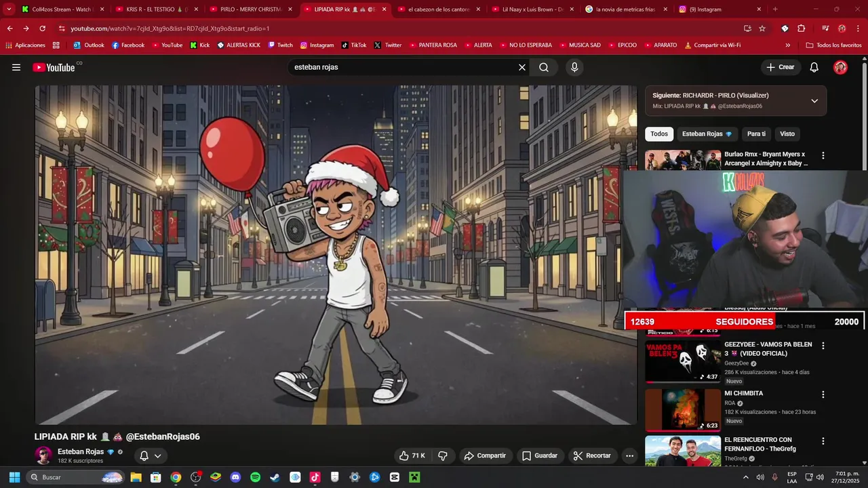The width and height of the screenshot is (868, 488).
Task: Open Steam from the taskbar
Action: pyautogui.click(x=275, y=477)
